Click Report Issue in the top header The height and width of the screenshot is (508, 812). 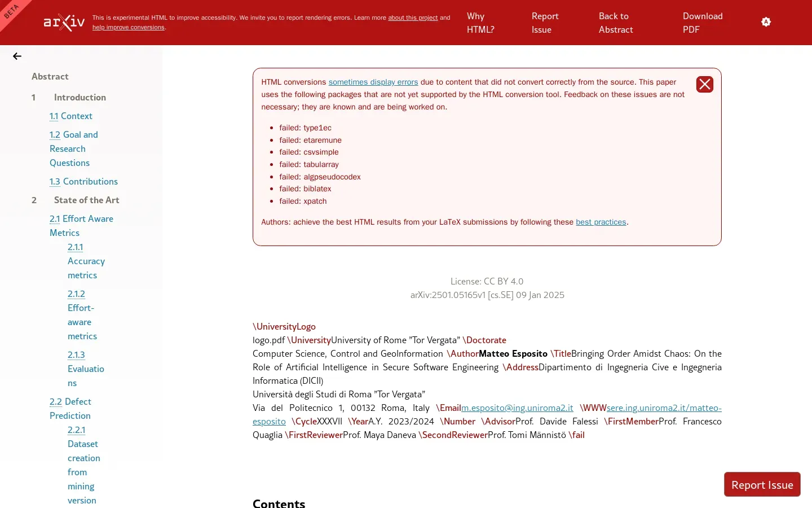(x=545, y=23)
